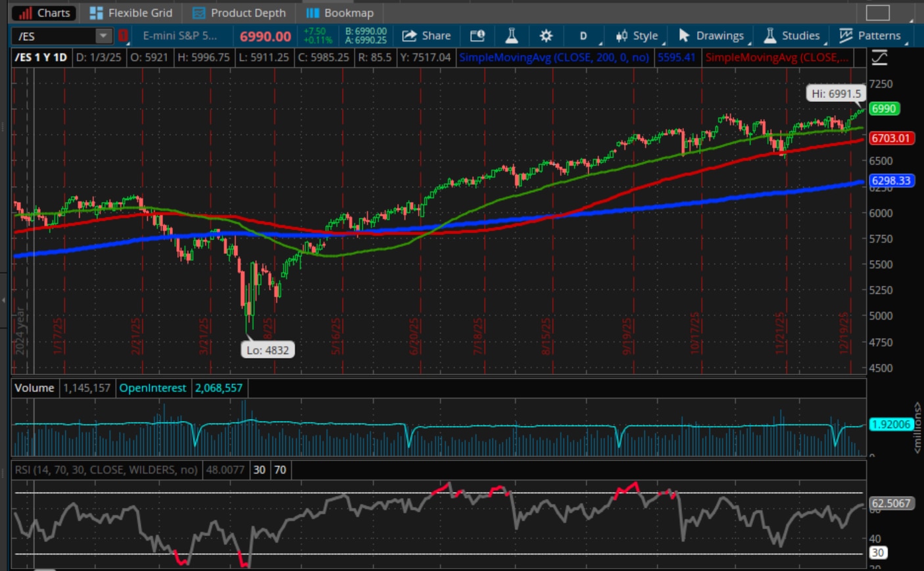This screenshot has width=924, height=571.
Task: Switch to the Product Depth tab
Action: pyautogui.click(x=239, y=12)
